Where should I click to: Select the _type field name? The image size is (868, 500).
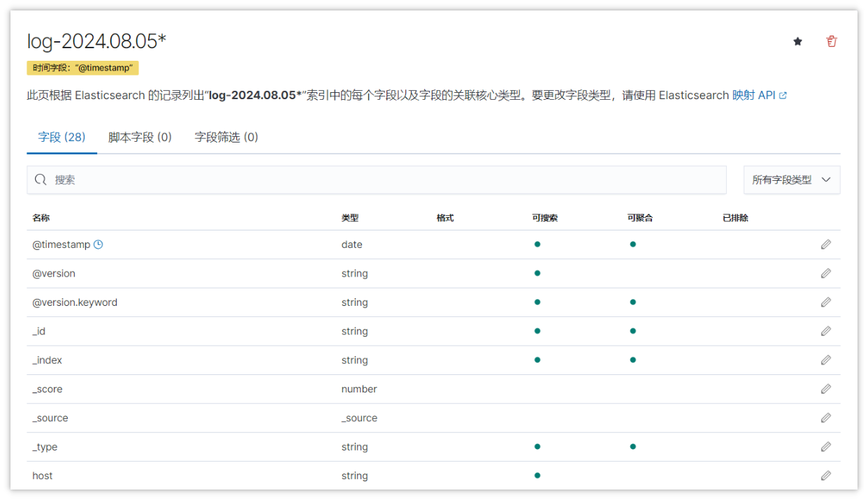click(x=45, y=447)
